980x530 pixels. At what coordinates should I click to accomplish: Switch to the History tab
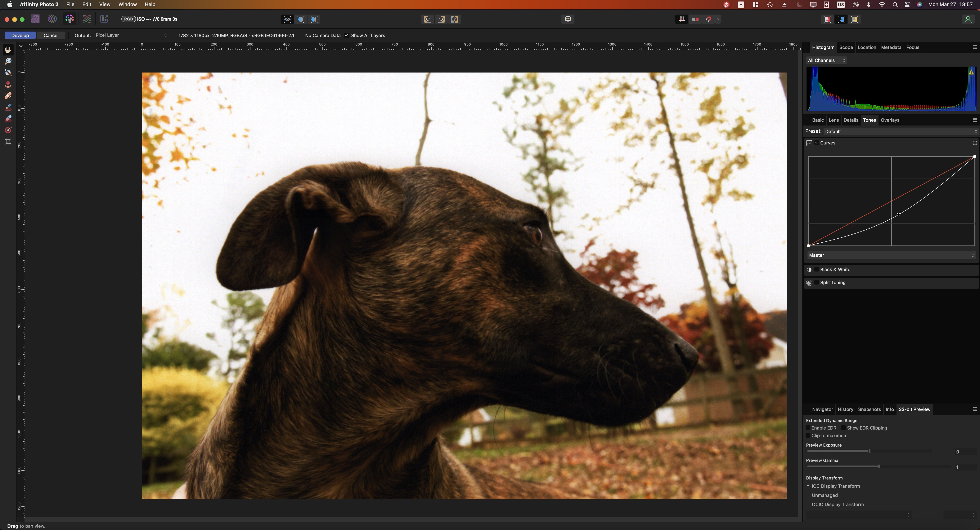pyautogui.click(x=845, y=409)
